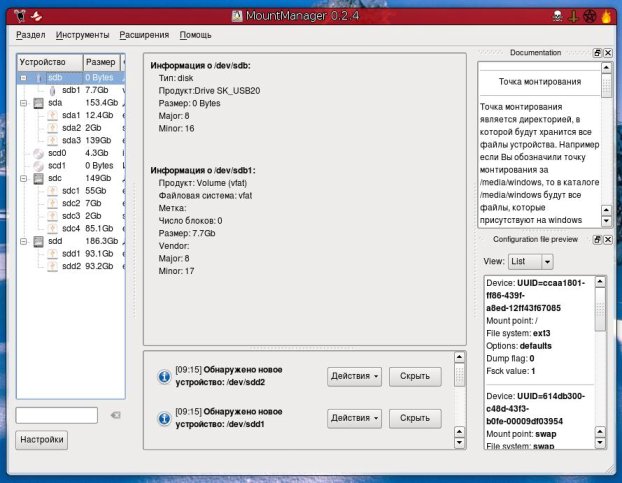Viewport: 622px width, 483px height.
Task: Click the sdb1 USB partition icon
Action: point(52,90)
